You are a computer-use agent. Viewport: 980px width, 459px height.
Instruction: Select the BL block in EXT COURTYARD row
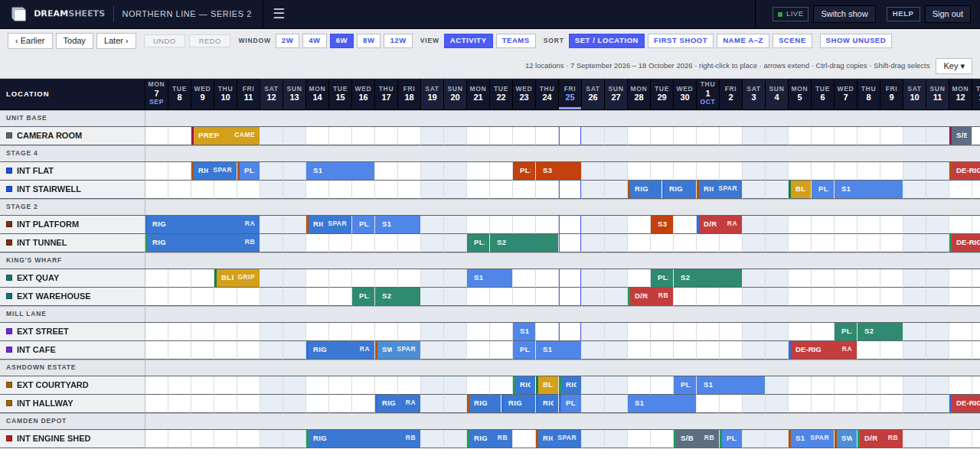click(x=547, y=385)
